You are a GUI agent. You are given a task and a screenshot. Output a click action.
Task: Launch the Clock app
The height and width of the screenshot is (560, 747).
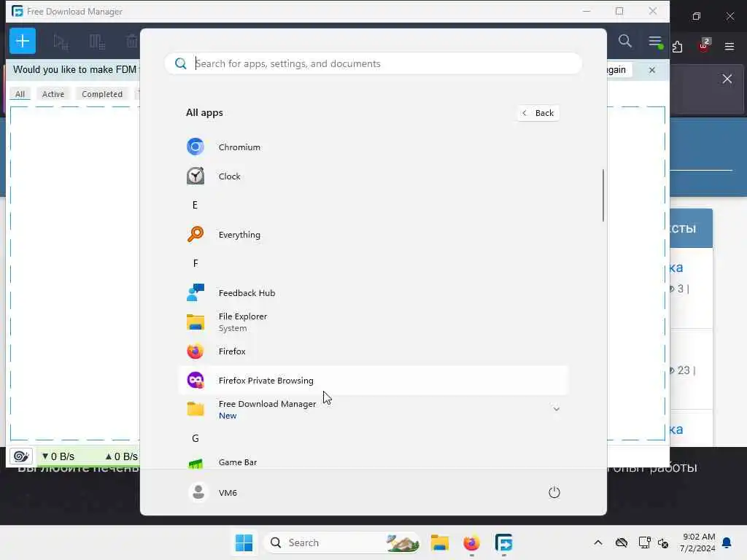pyautogui.click(x=373, y=176)
